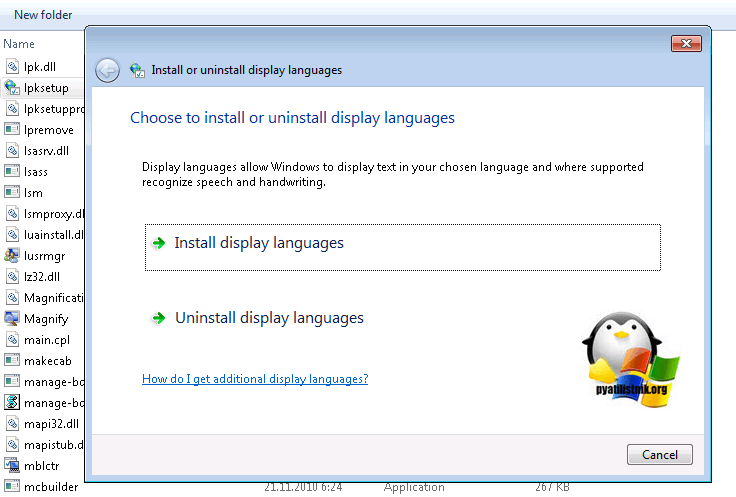Click the green arrow beside Install display languages
Screen dimensions: 736x497
click(x=159, y=243)
